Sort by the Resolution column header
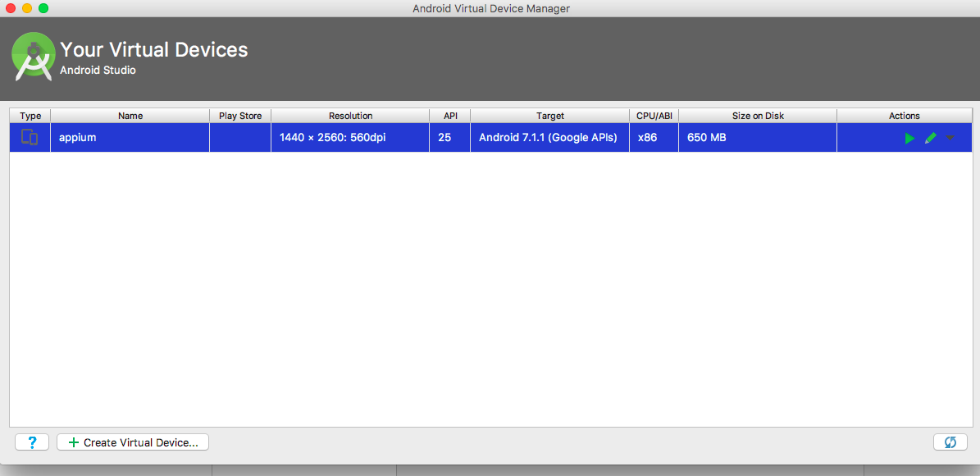 tap(350, 116)
